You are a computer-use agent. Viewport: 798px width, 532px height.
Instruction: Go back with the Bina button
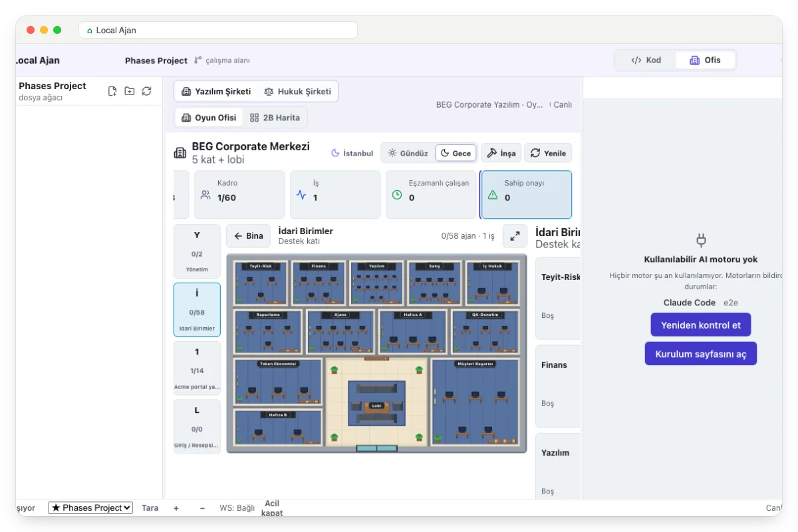[x=248, y=236]
